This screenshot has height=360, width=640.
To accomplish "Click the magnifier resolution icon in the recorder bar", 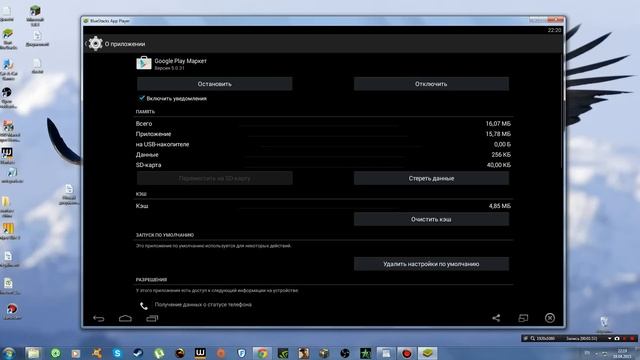I will click(533, 338).
